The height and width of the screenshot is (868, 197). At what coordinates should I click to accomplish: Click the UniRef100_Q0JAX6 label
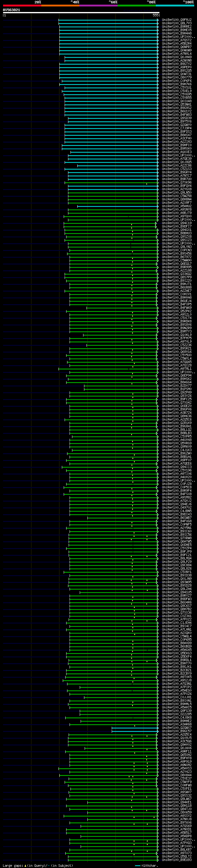(x=177, y=748)
